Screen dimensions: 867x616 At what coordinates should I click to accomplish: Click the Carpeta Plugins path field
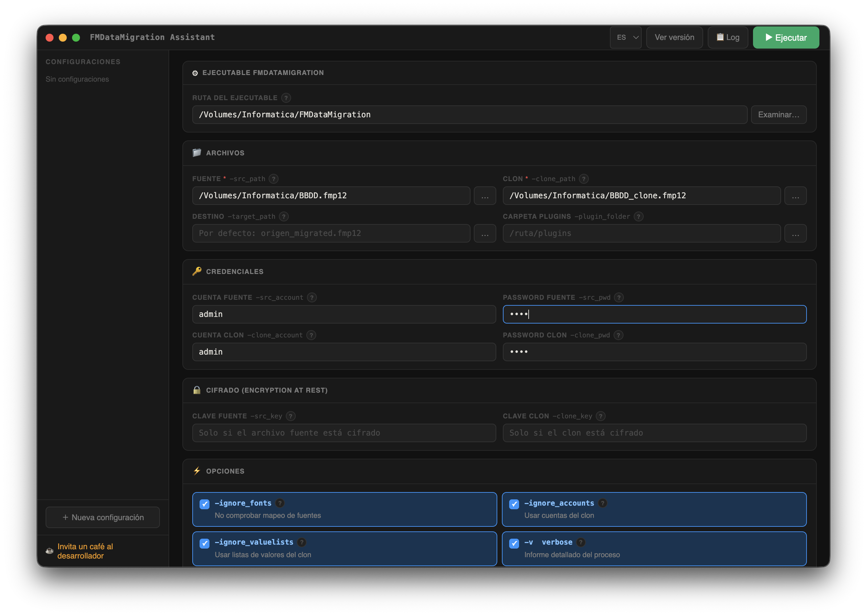[642, 234]
